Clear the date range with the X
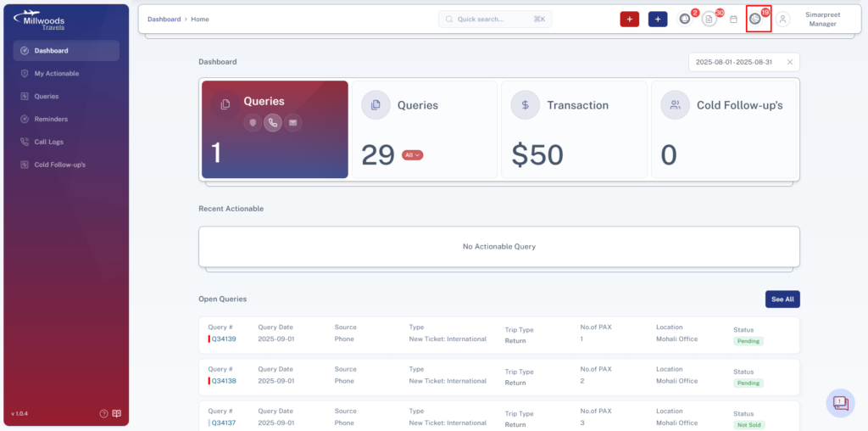The height and width of the screenshot is (431, 868). [790, 62]
